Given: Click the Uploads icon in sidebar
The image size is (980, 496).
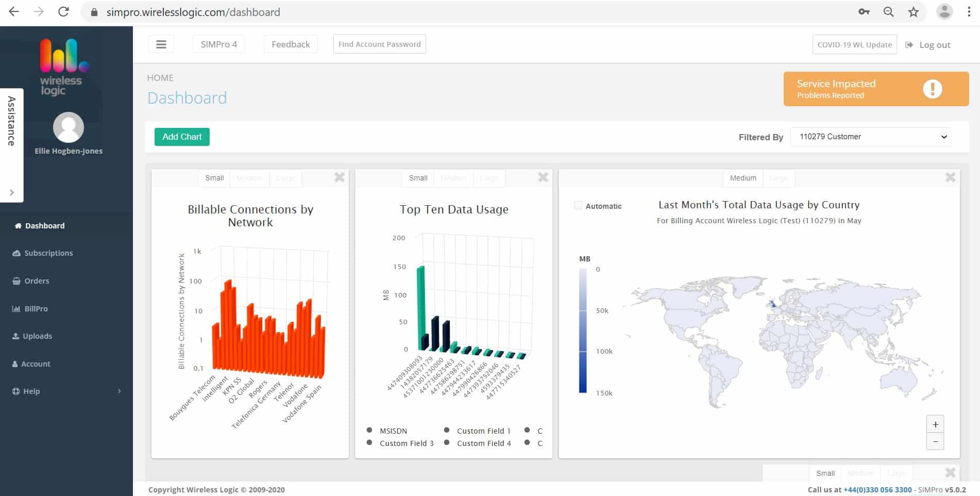Looking at the screenshot, I should click(x=15, y=336).
